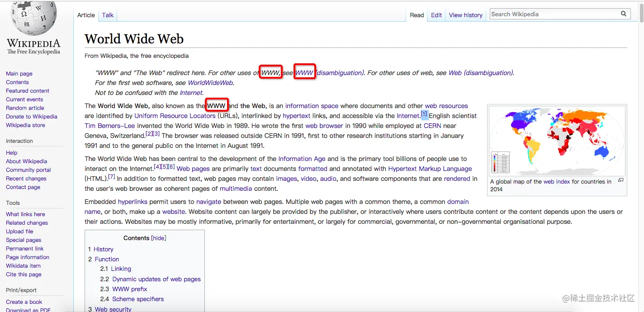Open Contents link in sidebar
This screenshot has height=312, width=644.
tap(17, 82)
